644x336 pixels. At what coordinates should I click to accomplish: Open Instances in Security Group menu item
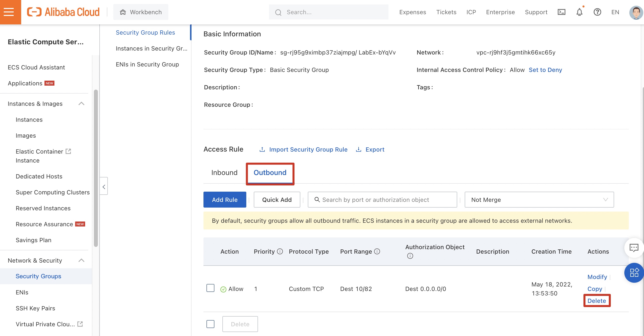[x=151, y=49]
